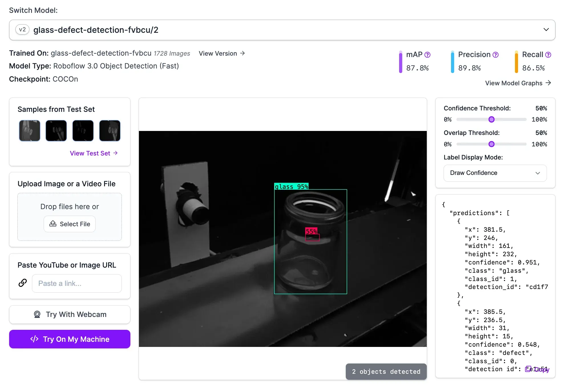Click the webcam icon in Try With Webcam
Screen dimensions: 562x392
click(37, 314)
